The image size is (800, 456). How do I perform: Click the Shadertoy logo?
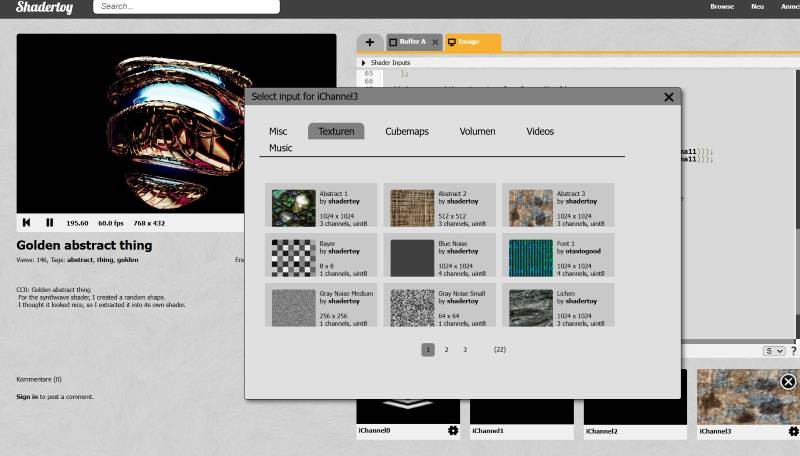[44, 7]
